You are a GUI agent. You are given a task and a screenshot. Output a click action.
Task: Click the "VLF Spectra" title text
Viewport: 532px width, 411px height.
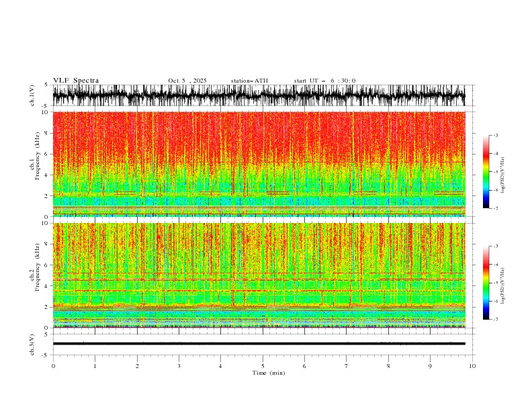[x=76, y=81]
